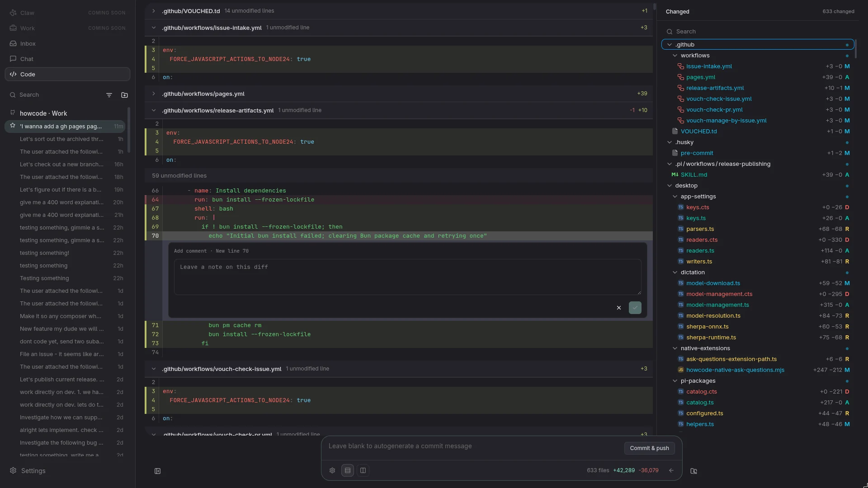Image resolution: width=868 pixels, height=488 pixels.
Task: Cancel the diff comment with X
Action: click(619, 308)
